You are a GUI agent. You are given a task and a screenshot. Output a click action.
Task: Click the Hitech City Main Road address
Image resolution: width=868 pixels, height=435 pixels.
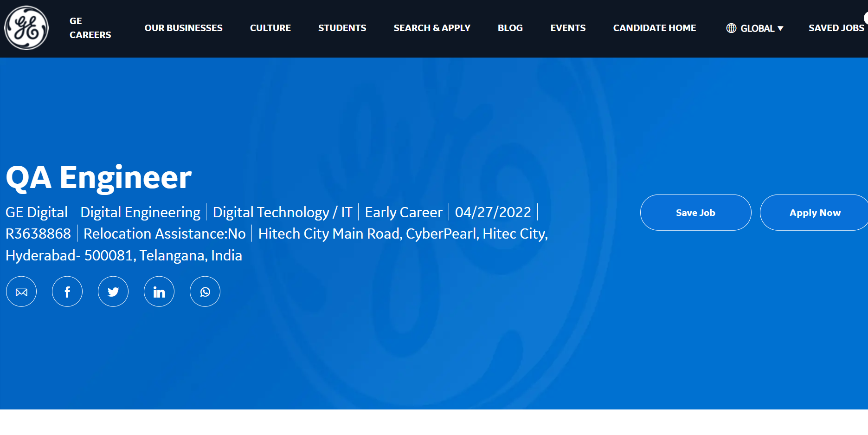[x=276, y=245]
